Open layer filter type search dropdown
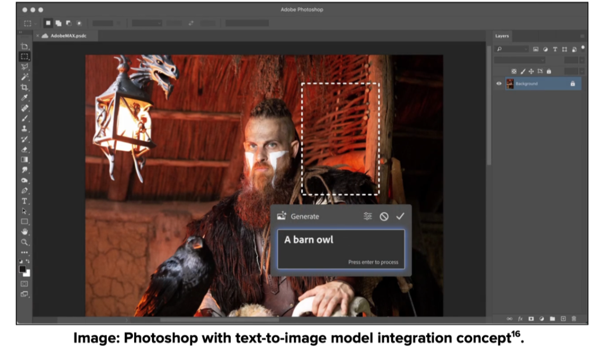 [512, 49]
